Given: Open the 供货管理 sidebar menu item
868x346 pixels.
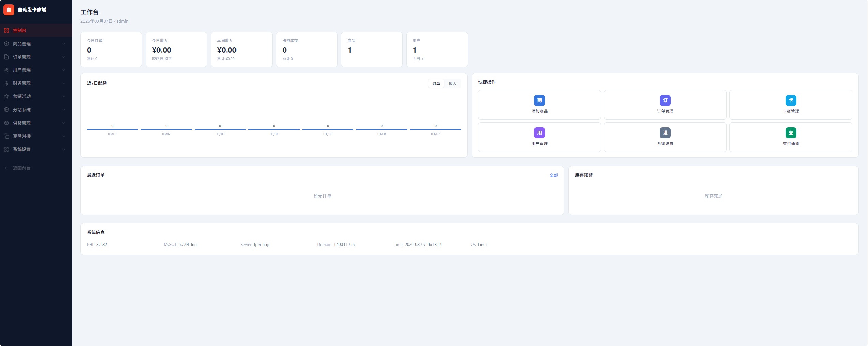Looking at the screenshot, I should tap(22, 123).
